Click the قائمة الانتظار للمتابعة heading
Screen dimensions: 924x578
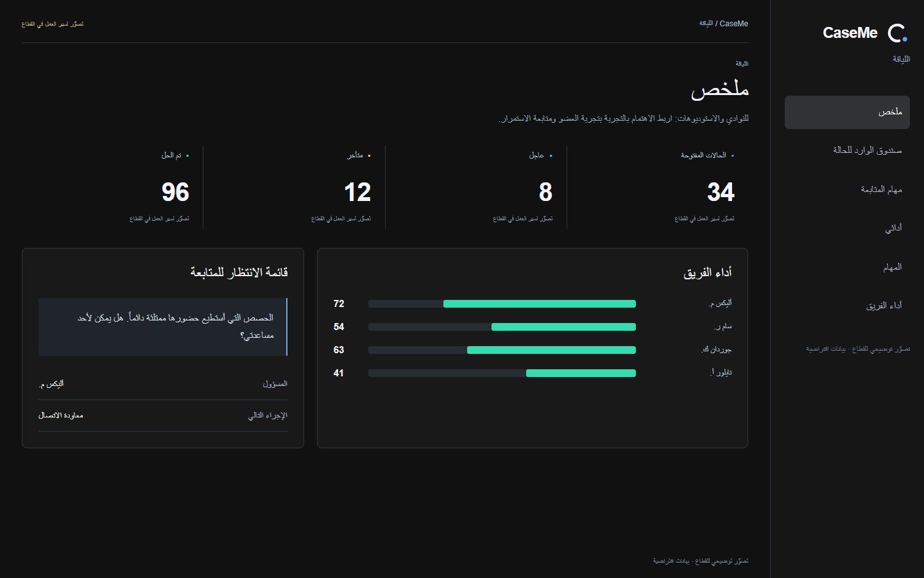click(x=239, y=272)
